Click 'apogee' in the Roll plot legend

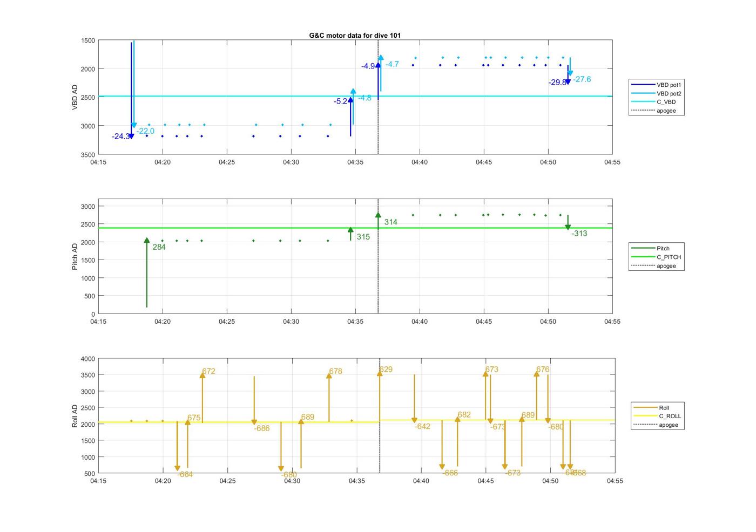click(x=668, y=425)
